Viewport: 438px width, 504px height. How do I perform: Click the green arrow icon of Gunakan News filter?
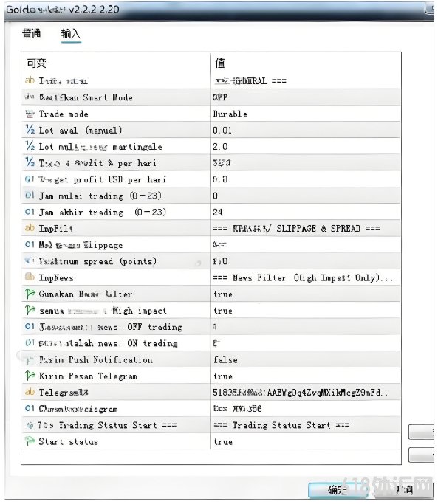coord(30,294)
